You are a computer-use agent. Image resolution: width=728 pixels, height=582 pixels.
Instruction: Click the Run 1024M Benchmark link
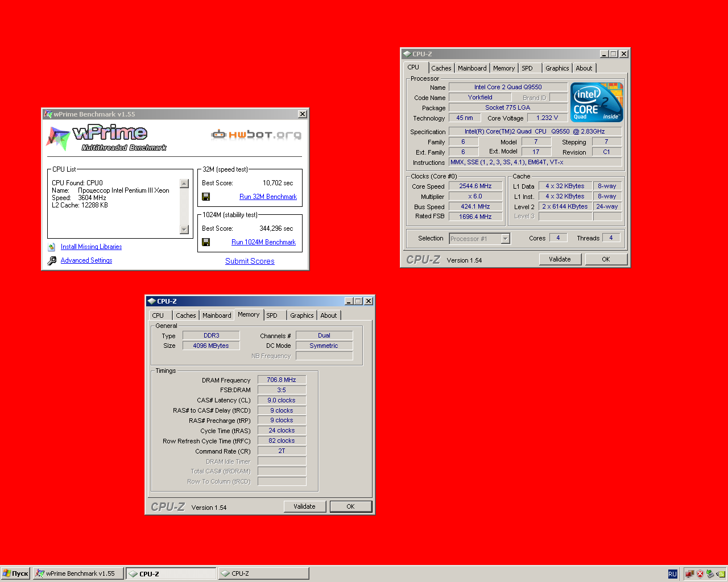(263, 242)
